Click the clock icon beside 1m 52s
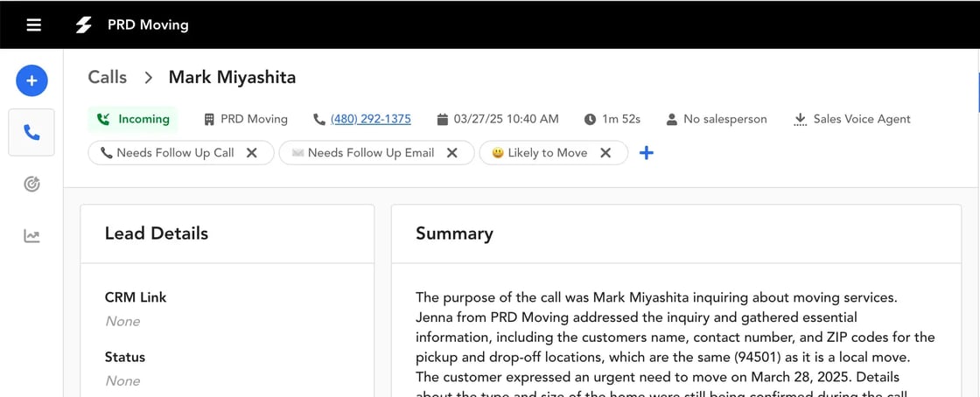980x397 pixels. 590,119
